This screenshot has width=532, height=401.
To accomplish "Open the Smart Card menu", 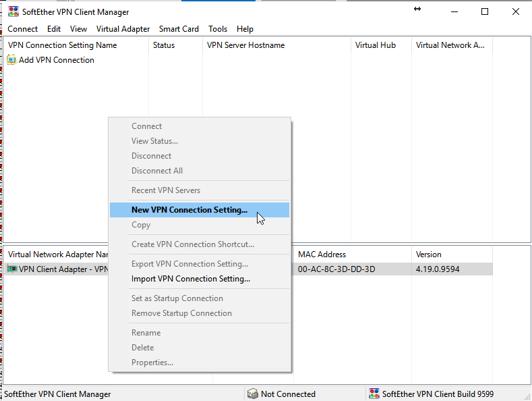I will click(179, 29).
